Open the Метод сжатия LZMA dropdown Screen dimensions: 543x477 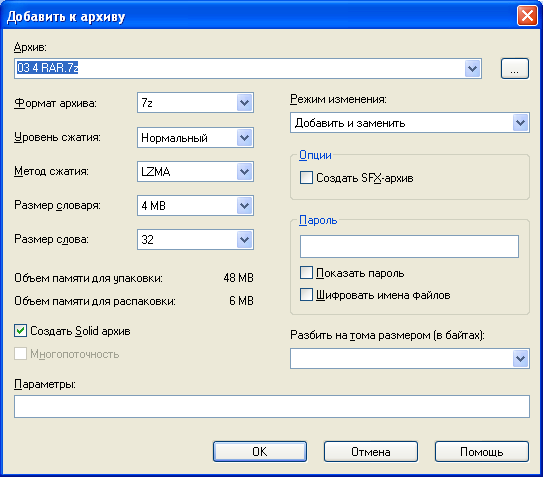point(195,171)
